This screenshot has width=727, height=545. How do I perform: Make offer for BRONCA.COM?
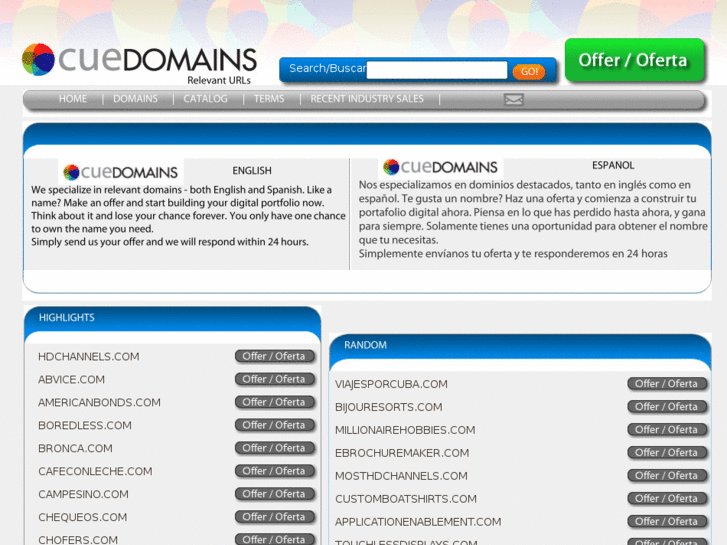274,448
